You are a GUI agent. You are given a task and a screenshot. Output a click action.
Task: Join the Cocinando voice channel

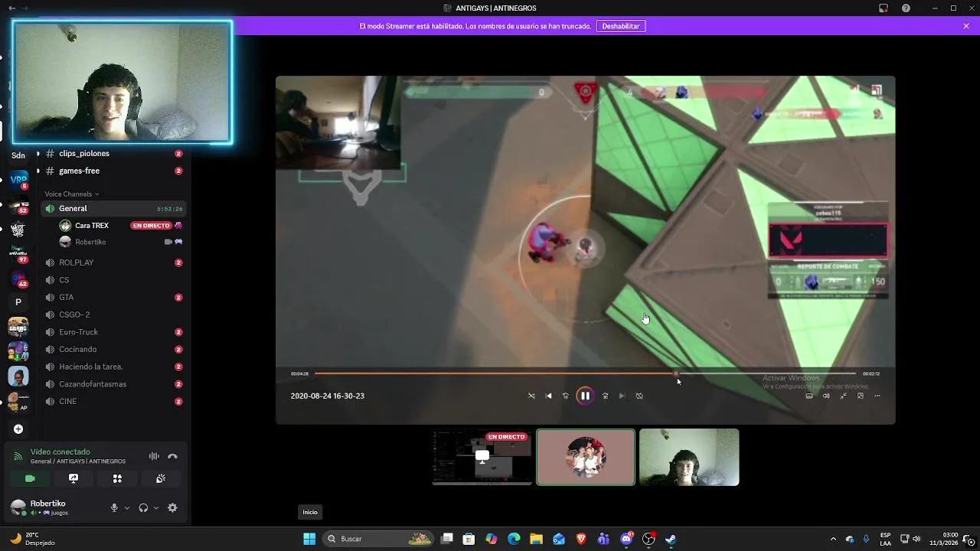click(113, 349)
